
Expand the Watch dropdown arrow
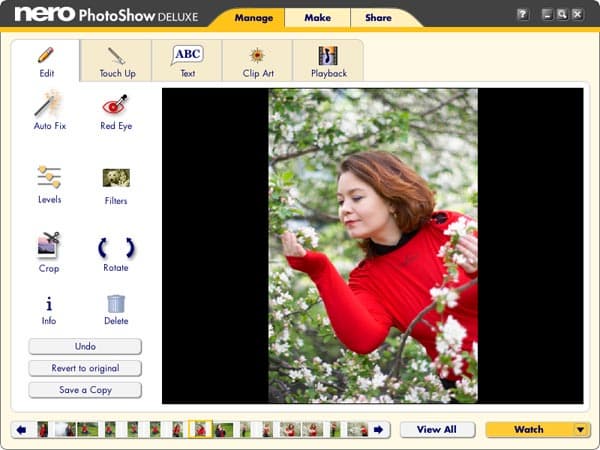pyautogui.click(x=581, y=430)
